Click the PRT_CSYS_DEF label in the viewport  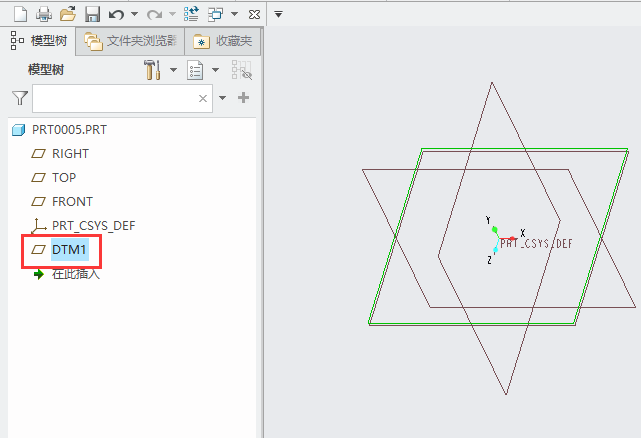536,244
